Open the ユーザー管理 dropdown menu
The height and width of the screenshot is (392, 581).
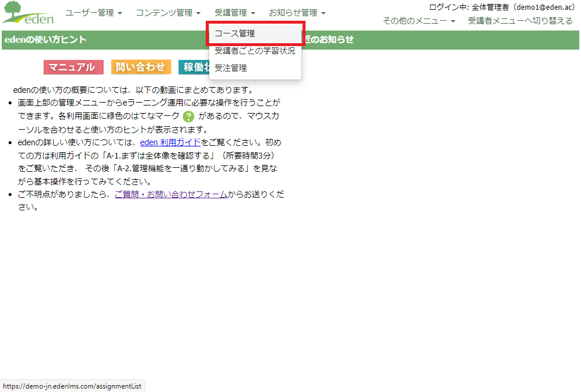click(x=93, y=13)
